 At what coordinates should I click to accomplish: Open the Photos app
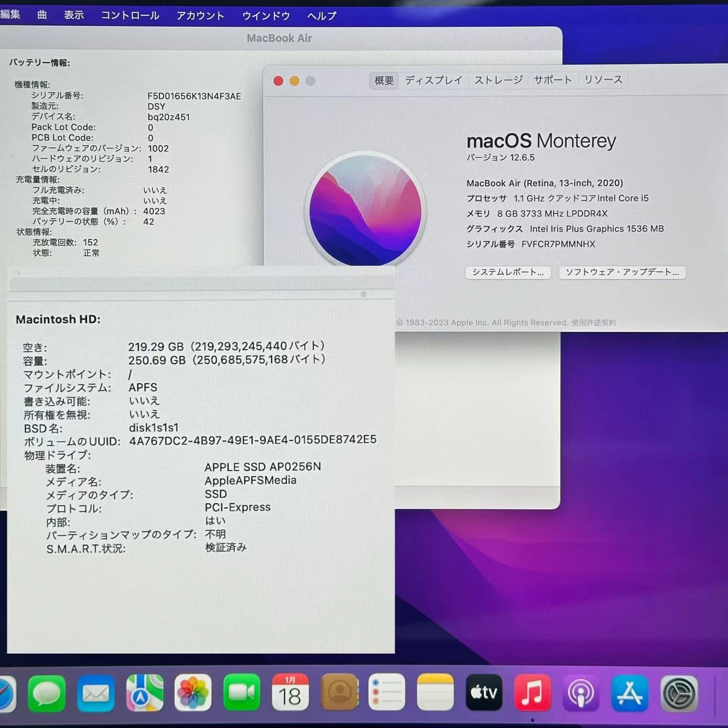pyautogui.click(x=192, y=693)
